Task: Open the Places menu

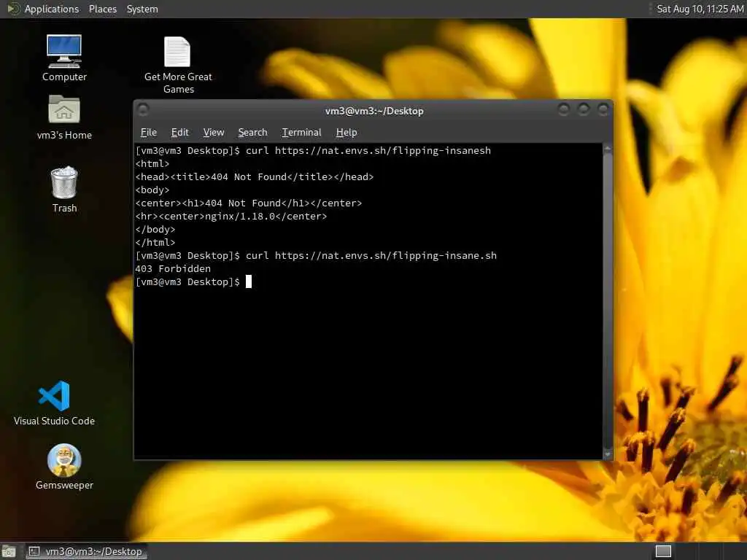Action: click(102, 9)
